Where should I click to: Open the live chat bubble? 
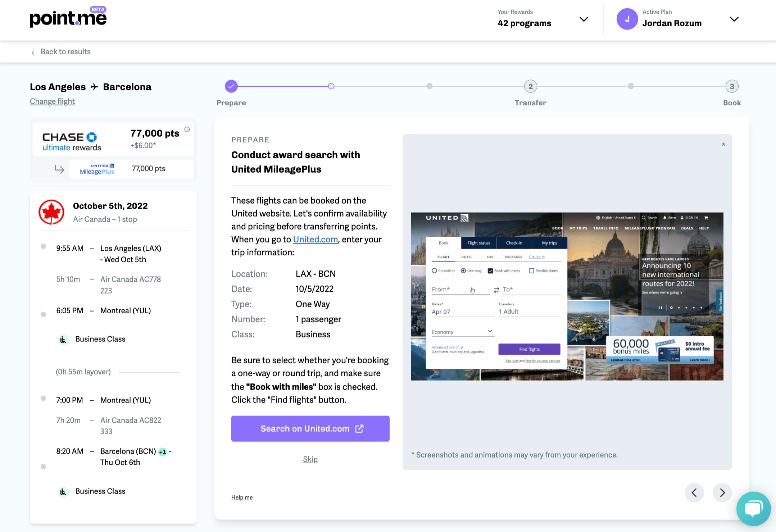point(753,508)
